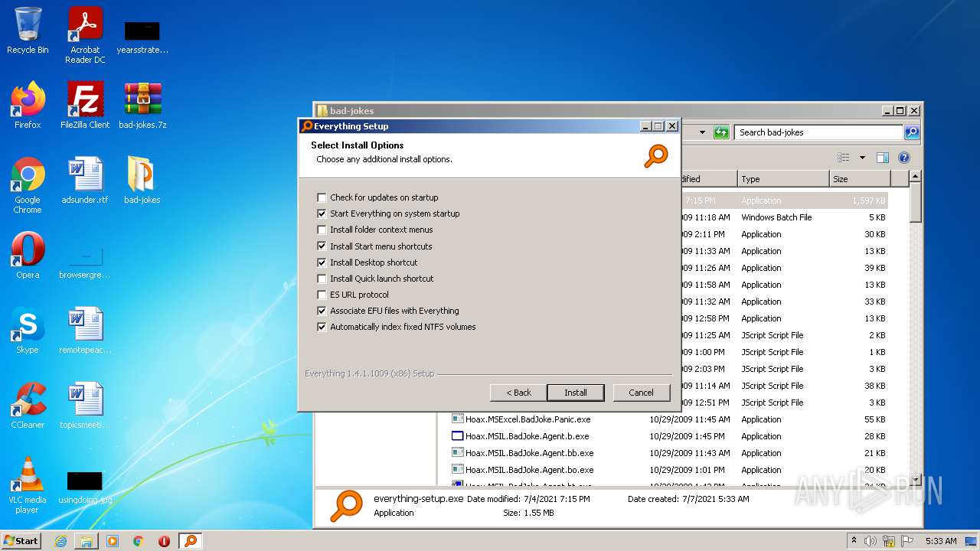This screenshot has height=551, width=980.
Task: Click Explorer vertical scrollbar up arrow
Action: [x=915, y=177]
